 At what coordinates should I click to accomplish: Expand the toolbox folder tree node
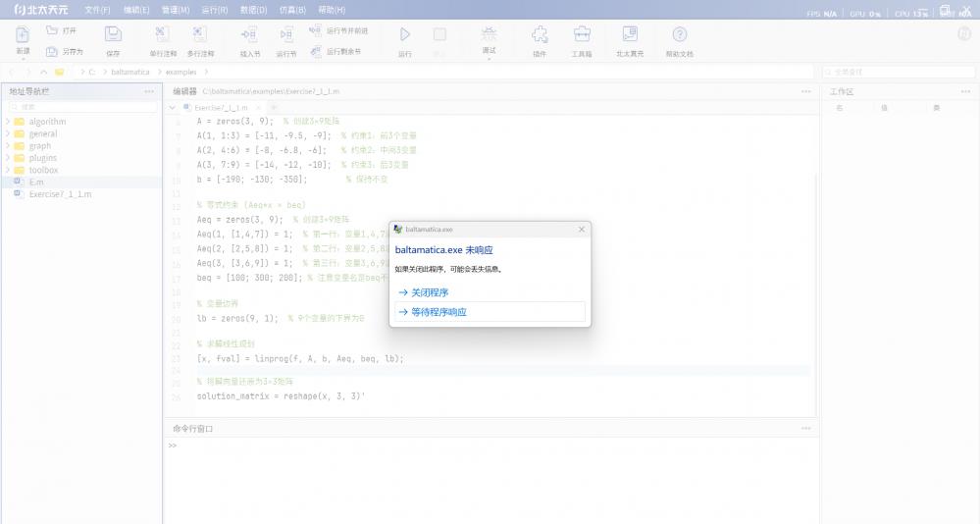point(8,170)
